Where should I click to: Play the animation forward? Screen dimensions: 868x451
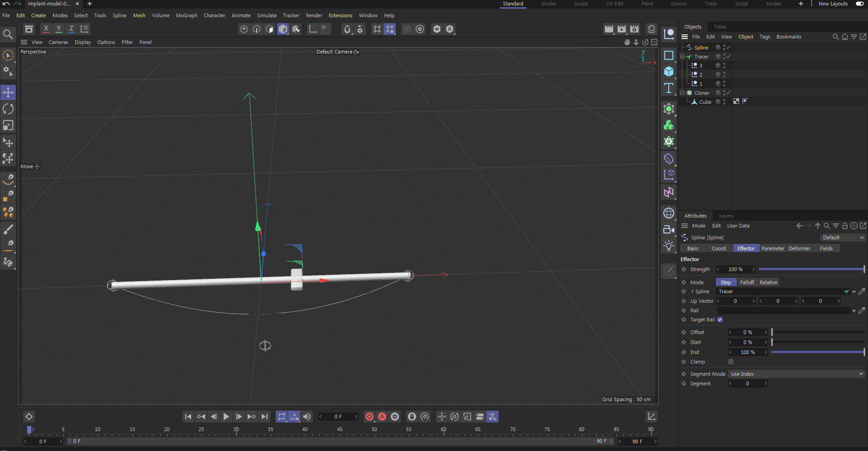226,417
